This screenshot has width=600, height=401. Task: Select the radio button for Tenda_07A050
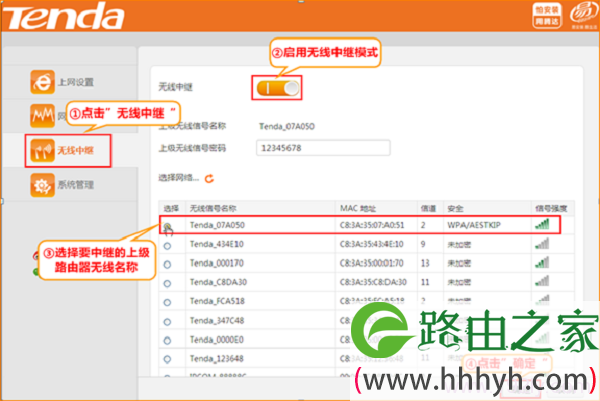tap(167, 227)
